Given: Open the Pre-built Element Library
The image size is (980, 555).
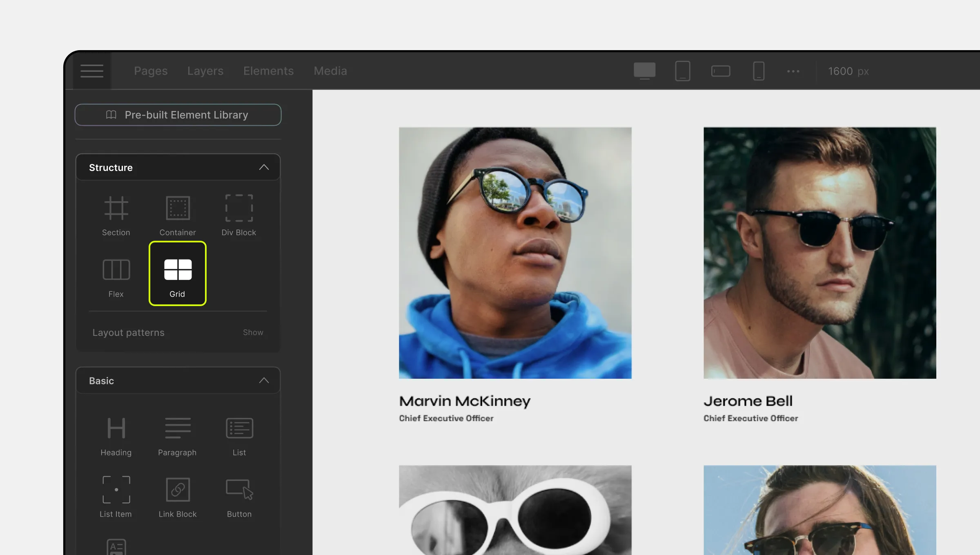Looking at the screenshot, I should click(x=177, y=114).
